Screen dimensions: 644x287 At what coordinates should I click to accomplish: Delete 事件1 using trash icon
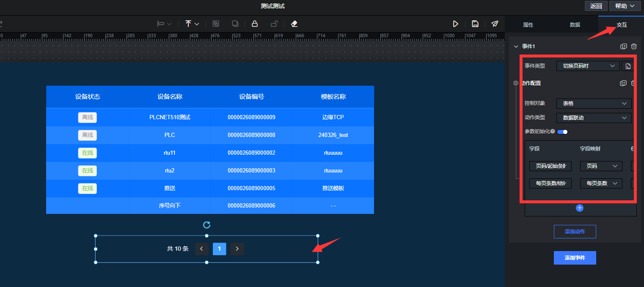tap(634, 46)
